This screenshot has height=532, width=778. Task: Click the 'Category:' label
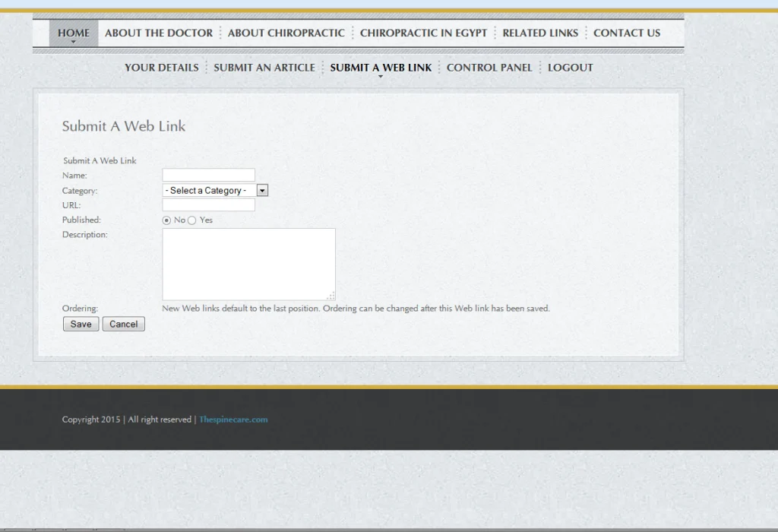tap(80, 191)
